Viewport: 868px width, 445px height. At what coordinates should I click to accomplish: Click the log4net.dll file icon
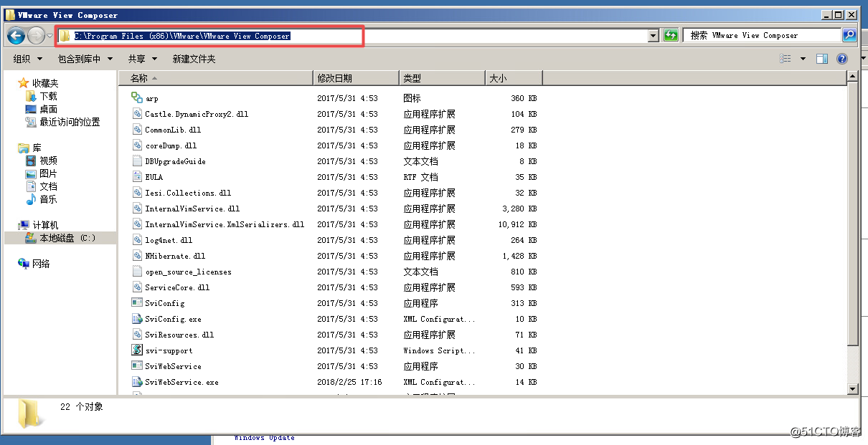pos(137,240)
